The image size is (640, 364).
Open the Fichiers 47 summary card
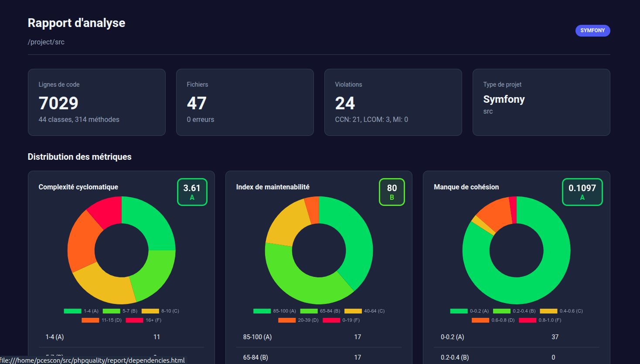point(245,102)
